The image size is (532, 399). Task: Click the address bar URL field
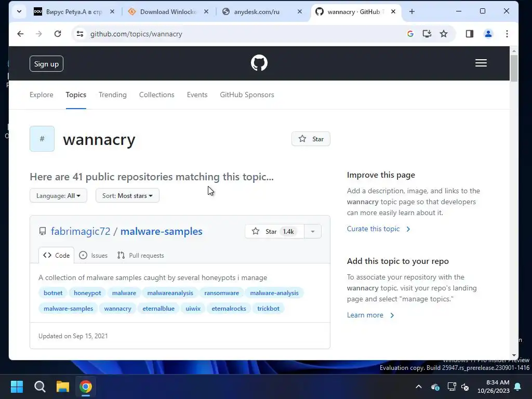click(x=237, y=34)
